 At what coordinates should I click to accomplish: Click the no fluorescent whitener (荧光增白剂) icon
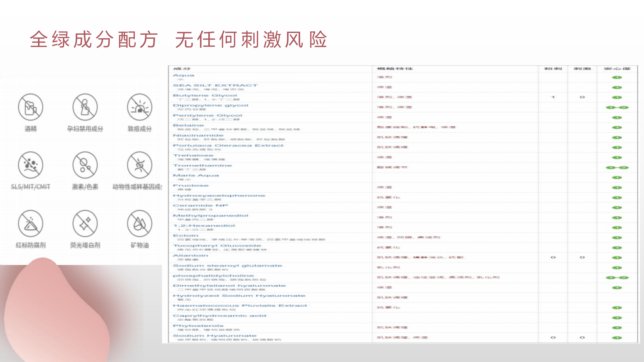click(x=85, y=223)
